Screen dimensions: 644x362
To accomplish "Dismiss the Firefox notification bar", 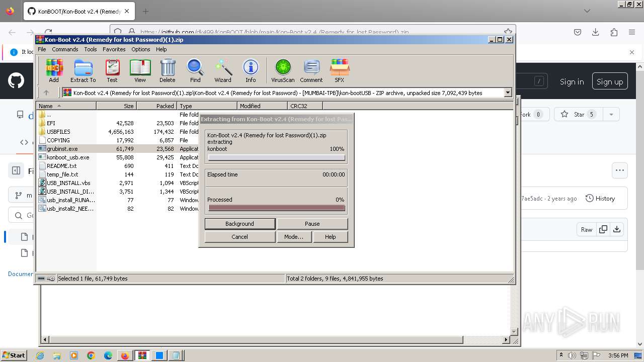I will coord(632,52).
